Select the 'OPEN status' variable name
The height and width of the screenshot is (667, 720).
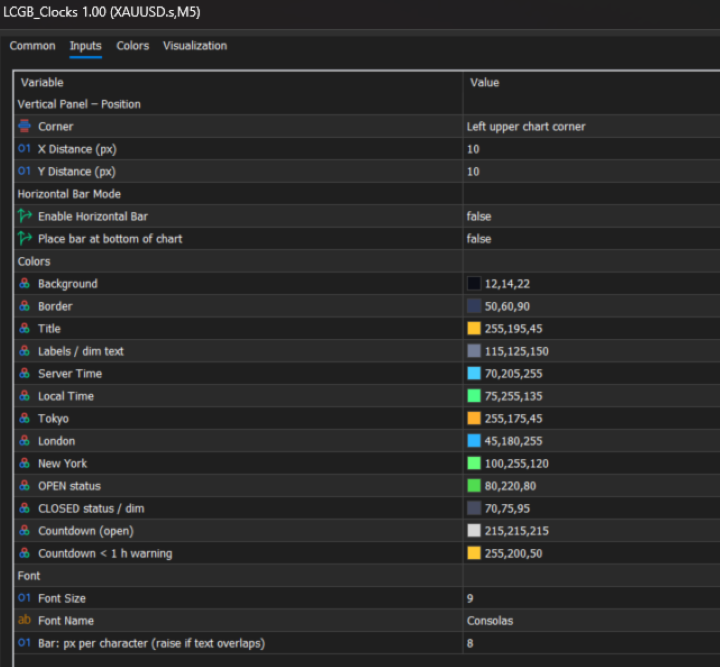click(x=69, y=486)
